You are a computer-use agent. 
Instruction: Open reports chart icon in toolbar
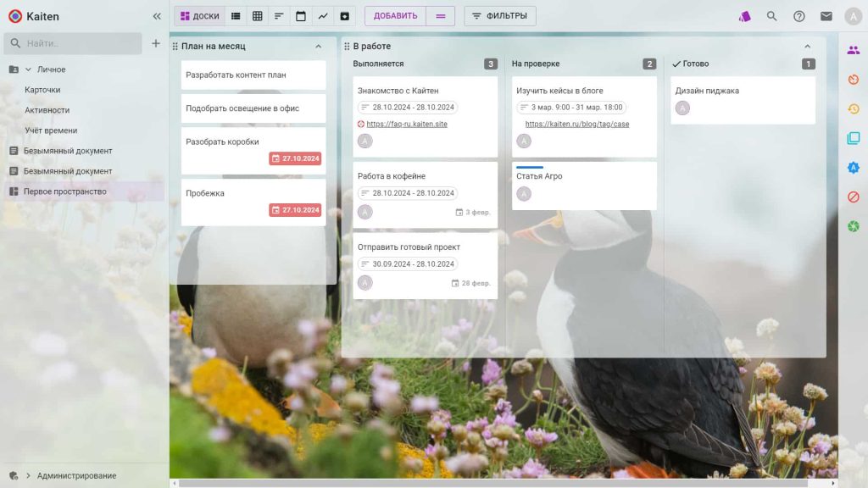pos(323,16)
